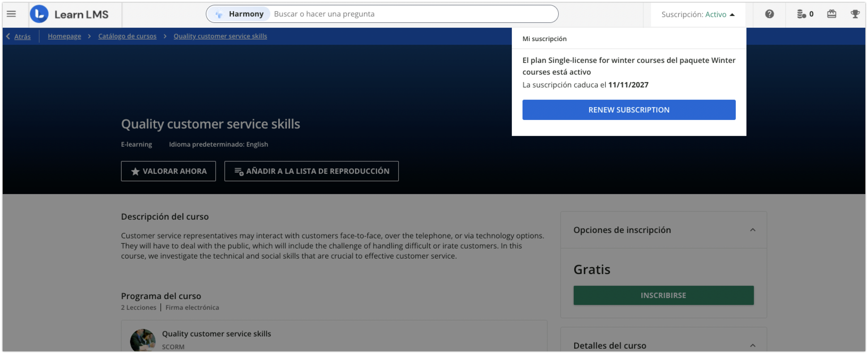The image size is (868, 354).
Task: Open the rewards gift icon
Action: pos(831,14)
